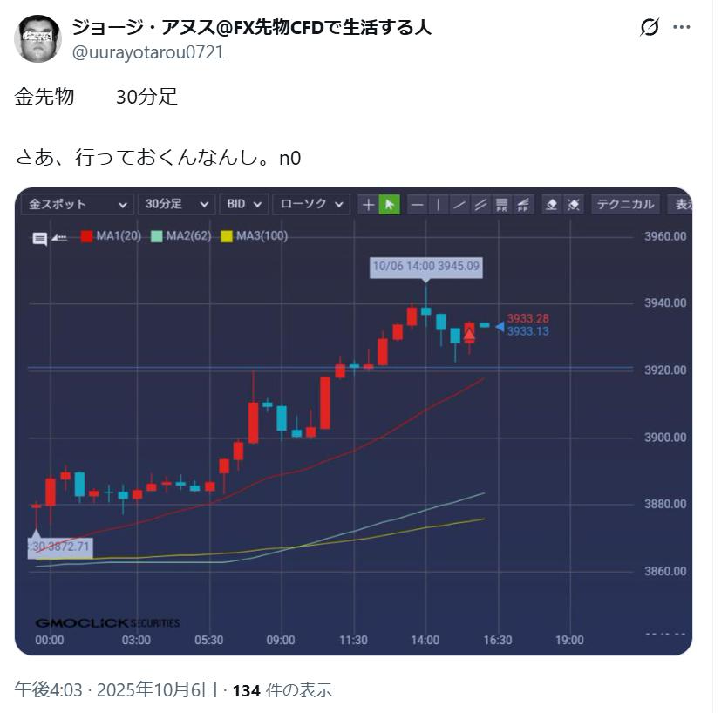This screenshot has height=713, width=728.
Task: Open the 金スポット instrument dropdown
Action: (78, 204)
